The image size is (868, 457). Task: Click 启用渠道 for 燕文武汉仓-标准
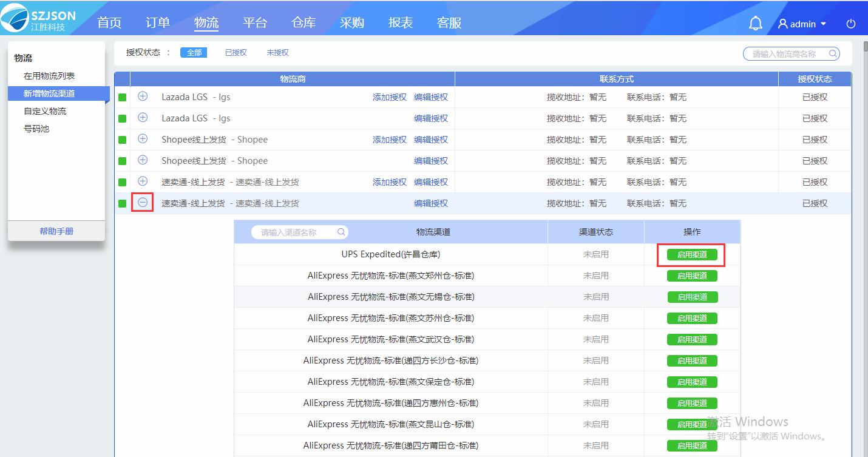click(692, 340)
